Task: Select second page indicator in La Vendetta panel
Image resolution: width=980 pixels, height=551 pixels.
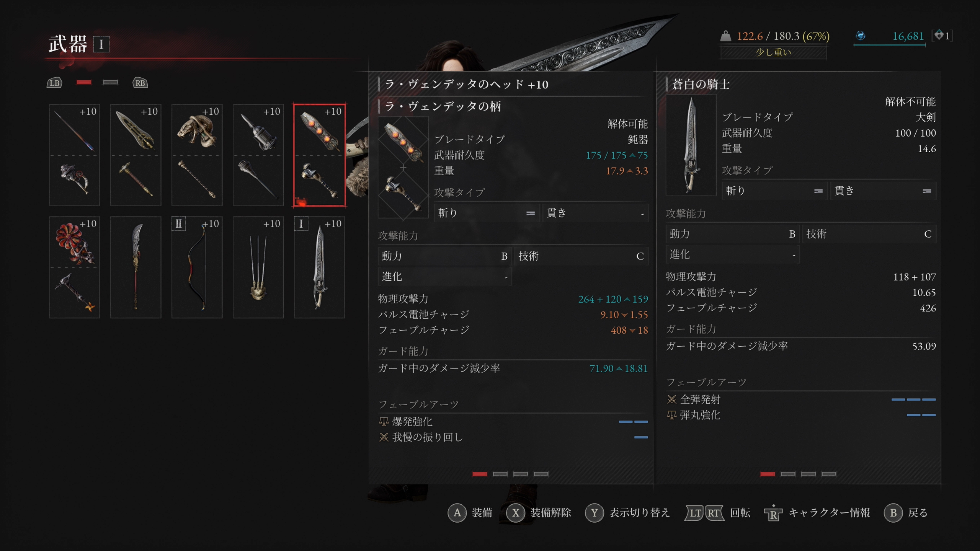Action: 500,474
